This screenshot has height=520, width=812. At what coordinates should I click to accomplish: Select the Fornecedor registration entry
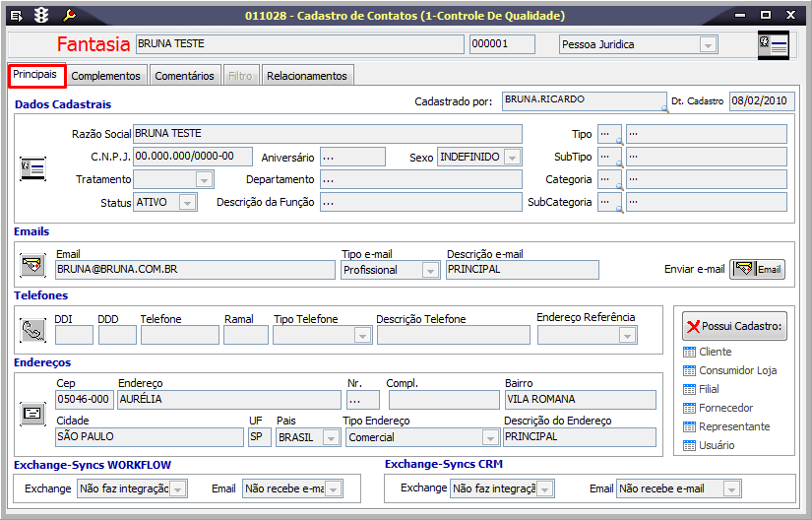725,408
